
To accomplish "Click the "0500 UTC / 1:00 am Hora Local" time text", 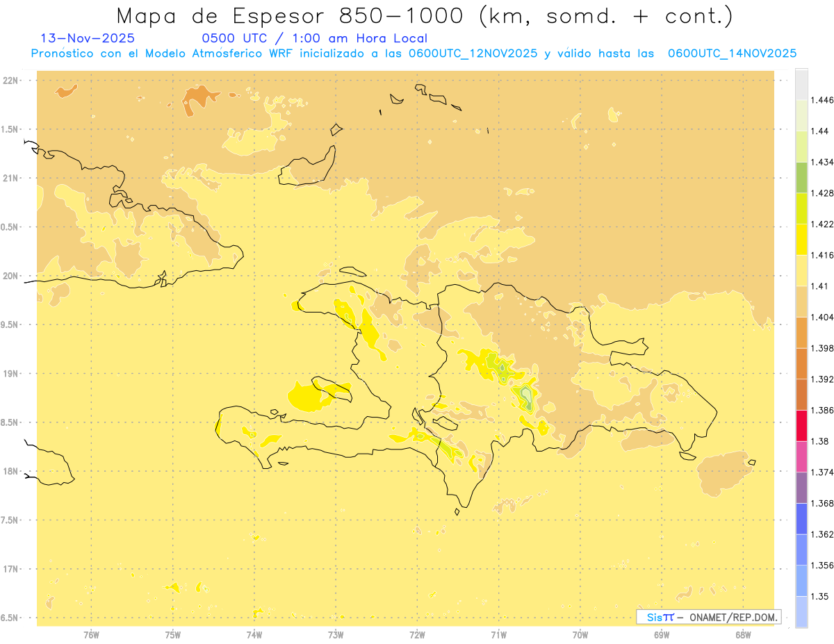I will 314,39.
